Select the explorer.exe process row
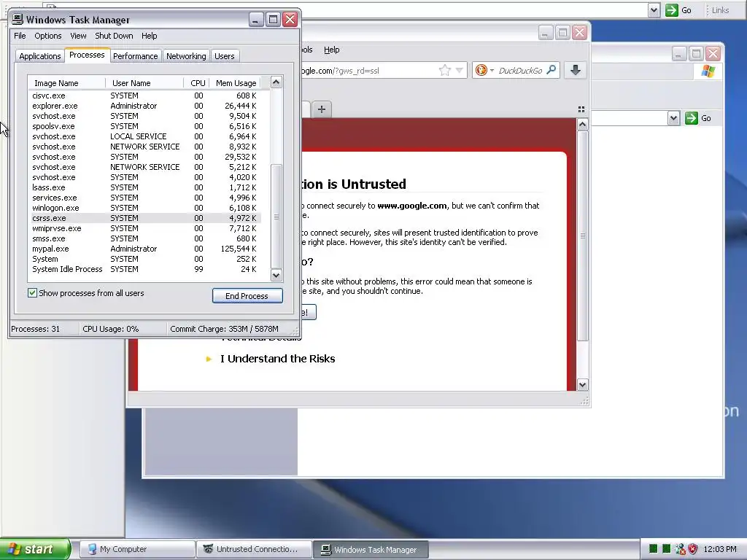This screenshot has width=747, height=560. [x=144, y=106]
